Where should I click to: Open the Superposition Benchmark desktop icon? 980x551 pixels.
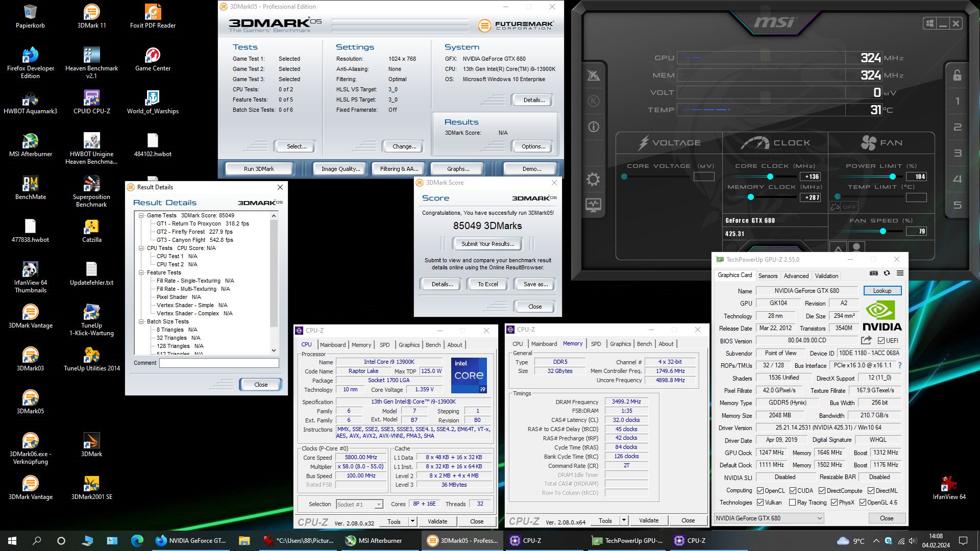pos(92,191)
